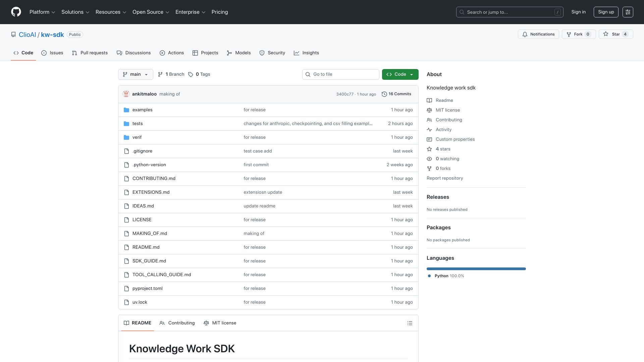Select the MIT license README tab
This screenshot has width=644, height=362.
click(x=220, y=323)
